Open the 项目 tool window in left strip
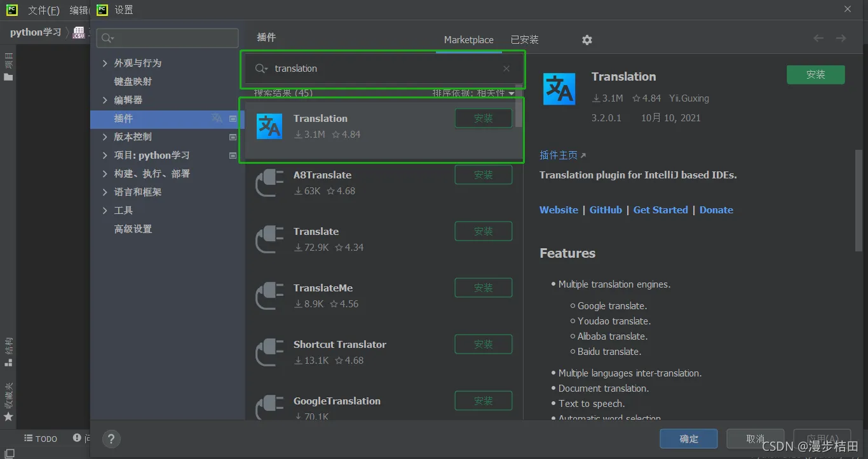This screenshot has height=459, width=868. tap(8, 67)
